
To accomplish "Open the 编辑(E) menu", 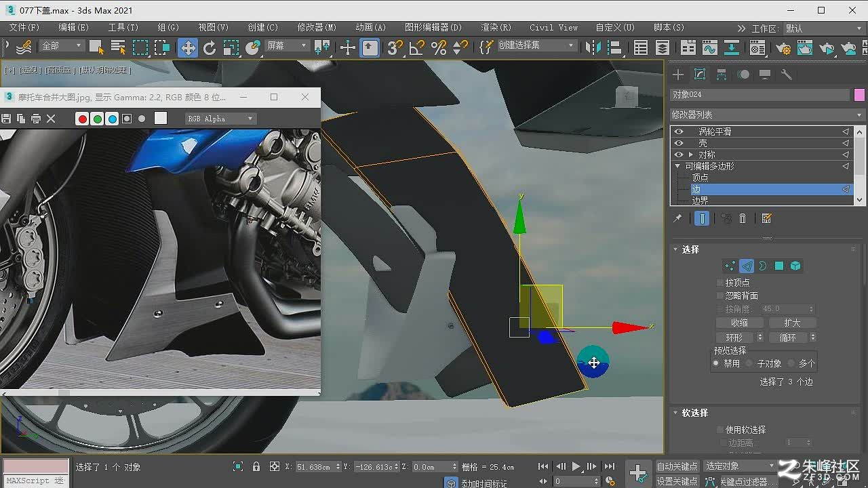I will (x=73, y=27).
